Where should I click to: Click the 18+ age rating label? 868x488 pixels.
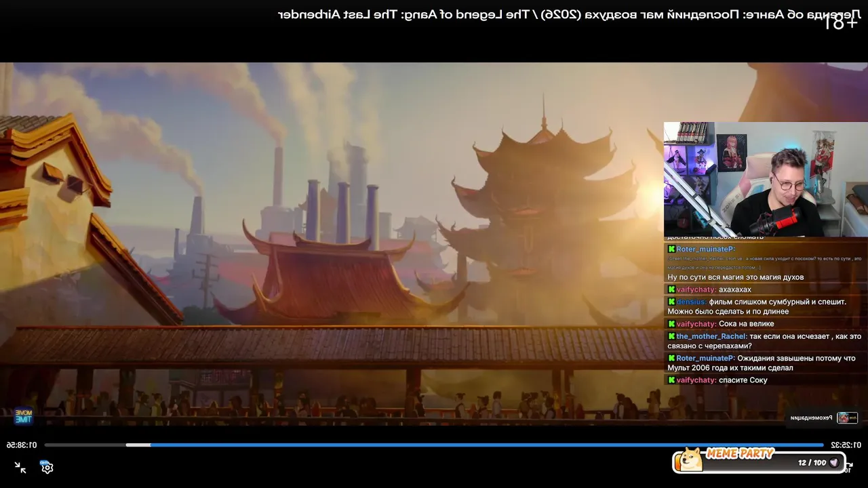(841, 22)
